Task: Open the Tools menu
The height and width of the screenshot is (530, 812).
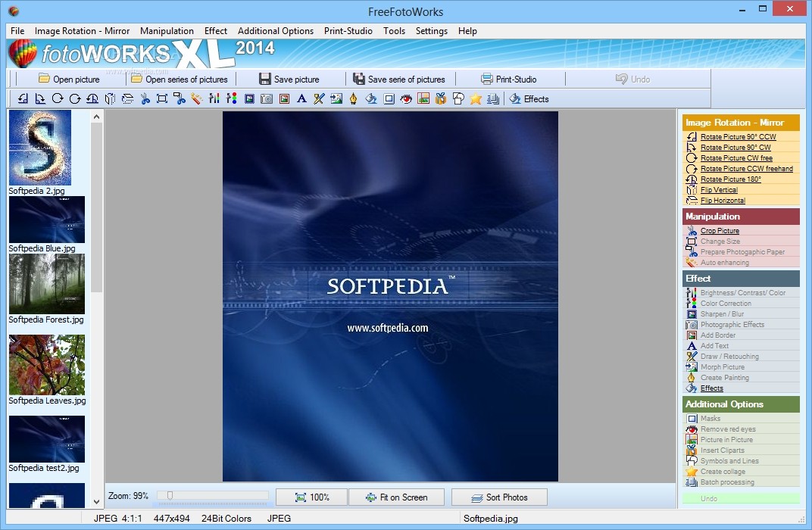Action: point(394,31)
